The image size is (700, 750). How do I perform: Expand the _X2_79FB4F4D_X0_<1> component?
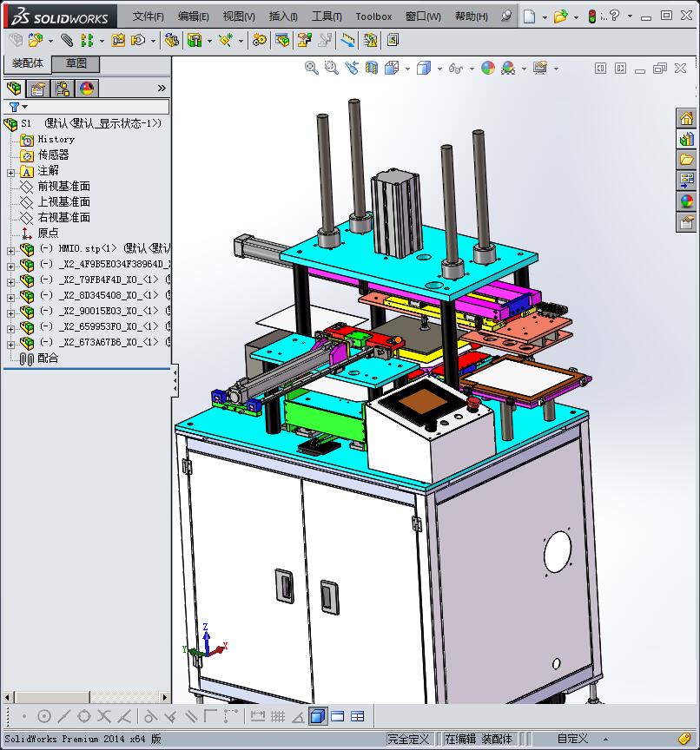pyautogui.click(x=10, y=282)
